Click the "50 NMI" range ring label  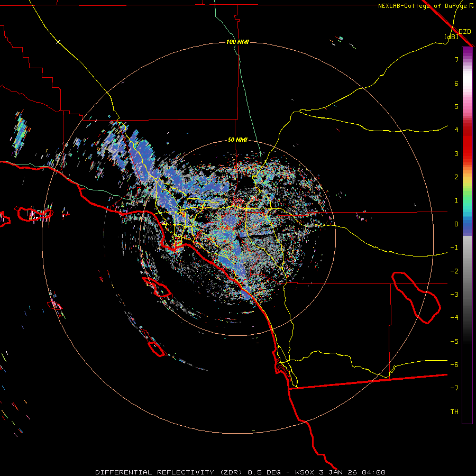point(237,140)
